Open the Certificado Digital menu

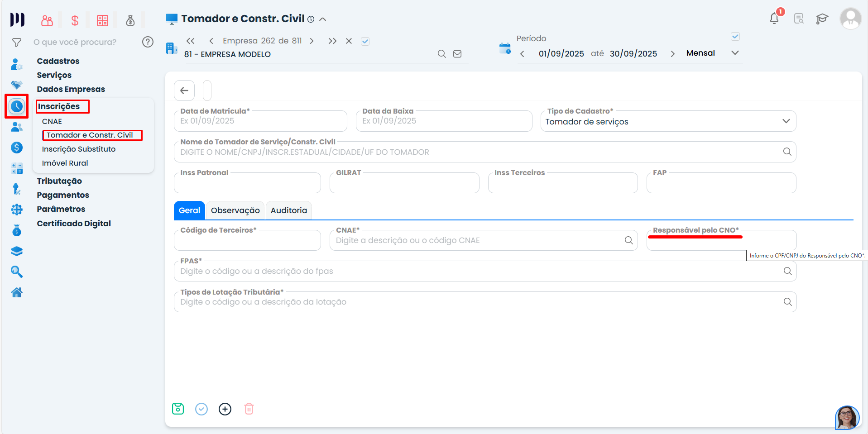pyautogui.click(x=74, y=224)
